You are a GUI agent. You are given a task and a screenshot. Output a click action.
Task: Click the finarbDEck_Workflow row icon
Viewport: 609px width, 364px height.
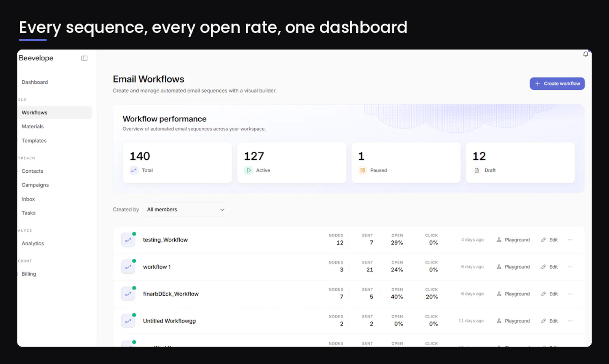pos(128,294)
